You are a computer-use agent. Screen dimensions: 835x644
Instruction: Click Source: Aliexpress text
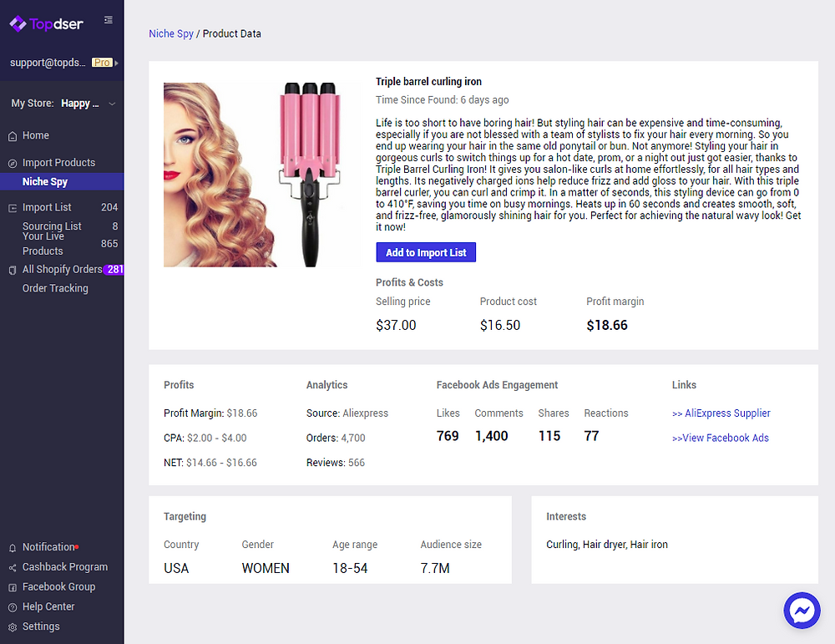coord(347,413)
